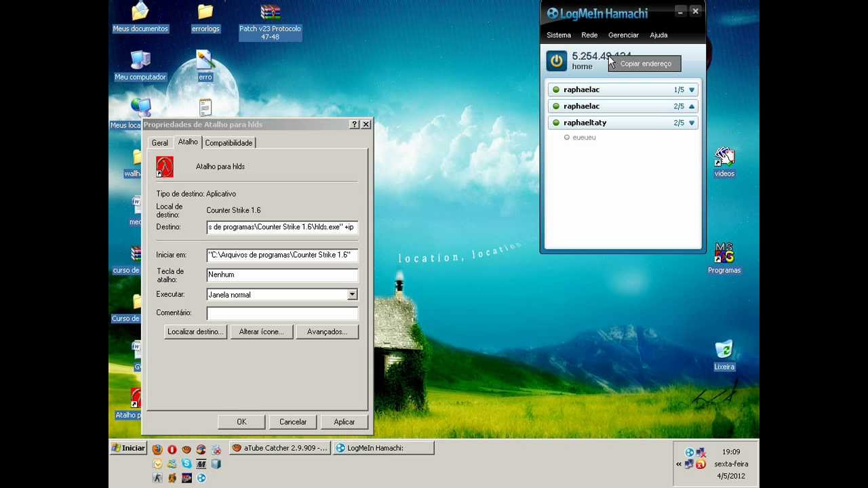The height and width of the screenshot is (488, 868).
Task: Click the Avançados button
Action: (327, 332)
